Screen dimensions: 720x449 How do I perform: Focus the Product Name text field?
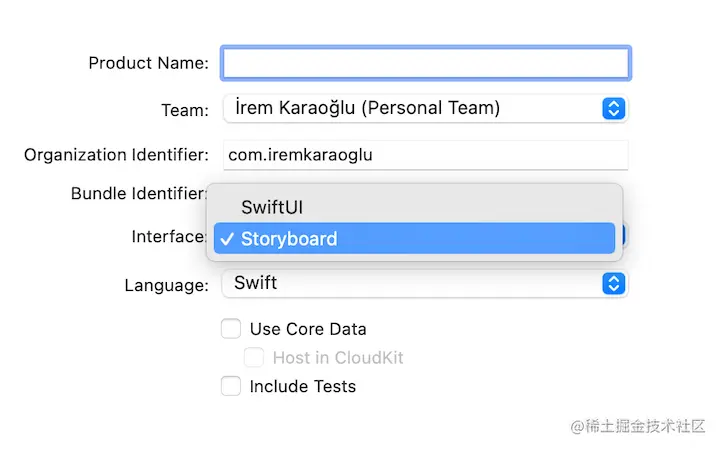[426, 63]
